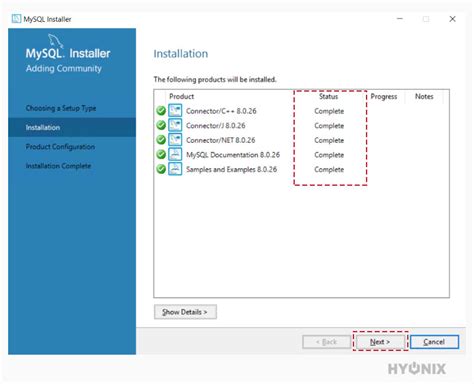Image resolution: width=474 pixels, height=384 pixels.
Task: Click the green check icon beside Connector/NET 8.0.26
Action: [161, 140]
